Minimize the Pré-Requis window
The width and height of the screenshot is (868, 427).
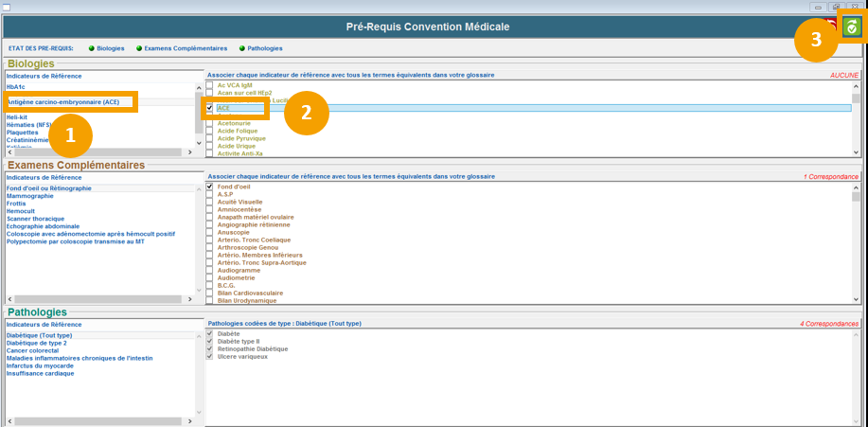click(x=818, y=7)
